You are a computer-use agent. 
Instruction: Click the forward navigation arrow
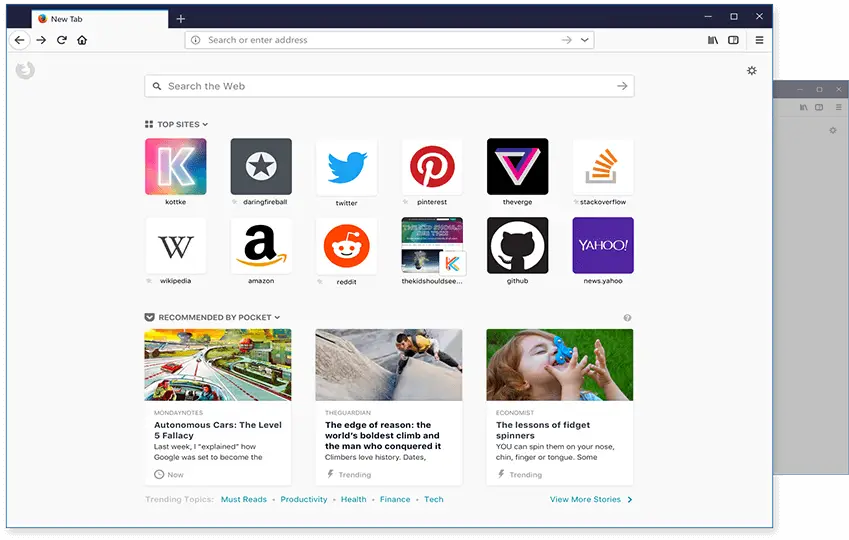tap(41, 40)
